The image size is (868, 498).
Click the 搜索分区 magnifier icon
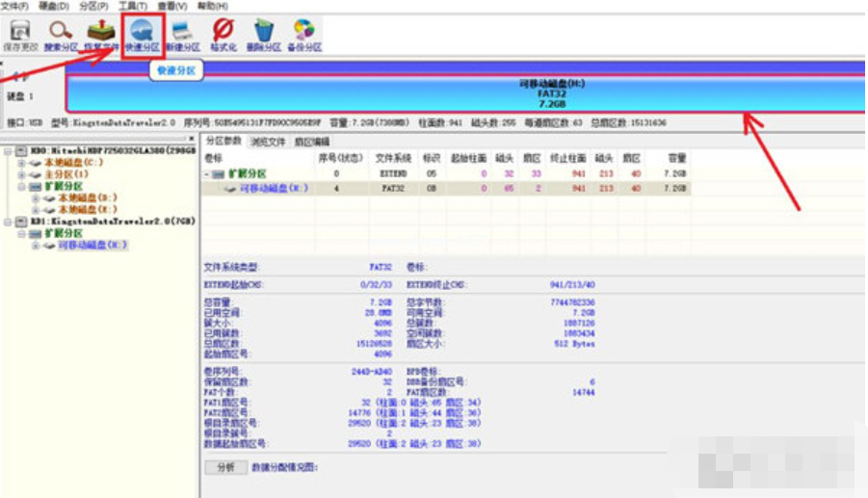(x=61, y=34)
